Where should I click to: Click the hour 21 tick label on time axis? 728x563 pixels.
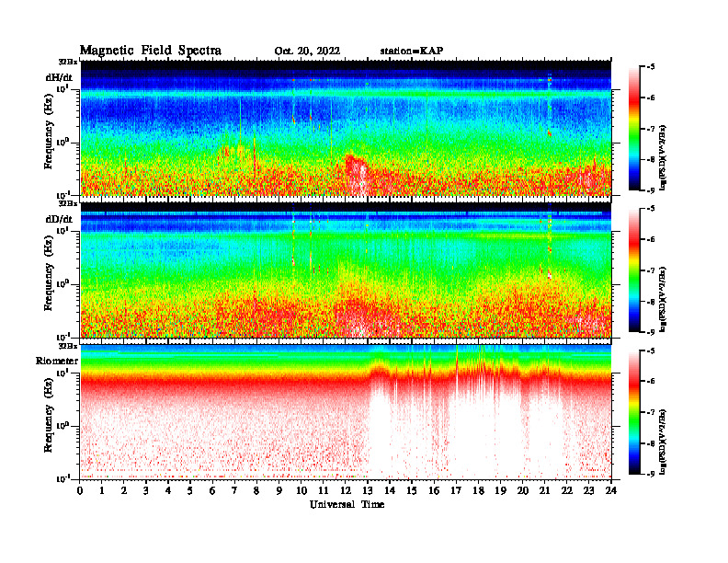coord(544,490)
